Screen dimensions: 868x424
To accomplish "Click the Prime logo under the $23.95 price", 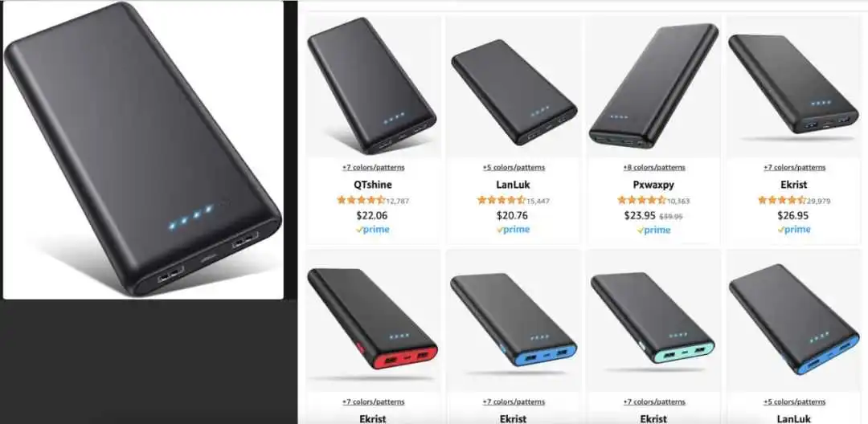I will click(653, 230).
